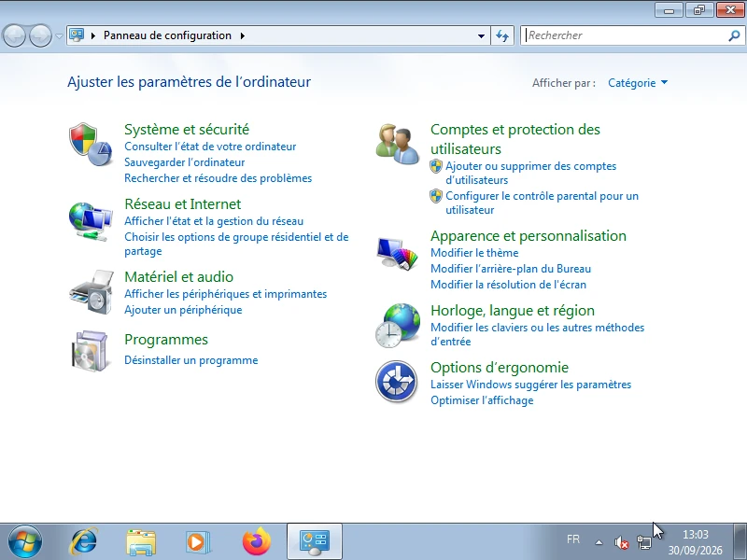The image size is (747, 560).
Task: Click Sauvegarder l'ordinateur link
Action: point(184,162)
